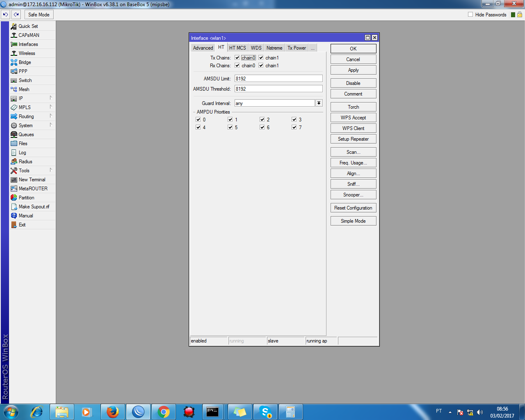Uncheck AMPDU priority 3
Viewport: 525px width, 420px height.
(294, 120)
